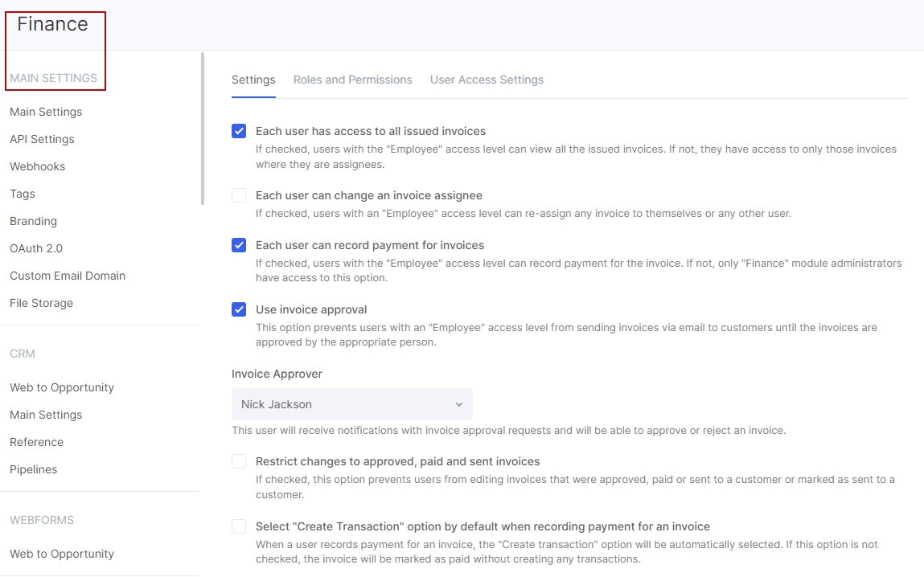This screenshot has height=577, width=924.
Task: Open API Settings in sidebar
Action: (x=42, y=140)
